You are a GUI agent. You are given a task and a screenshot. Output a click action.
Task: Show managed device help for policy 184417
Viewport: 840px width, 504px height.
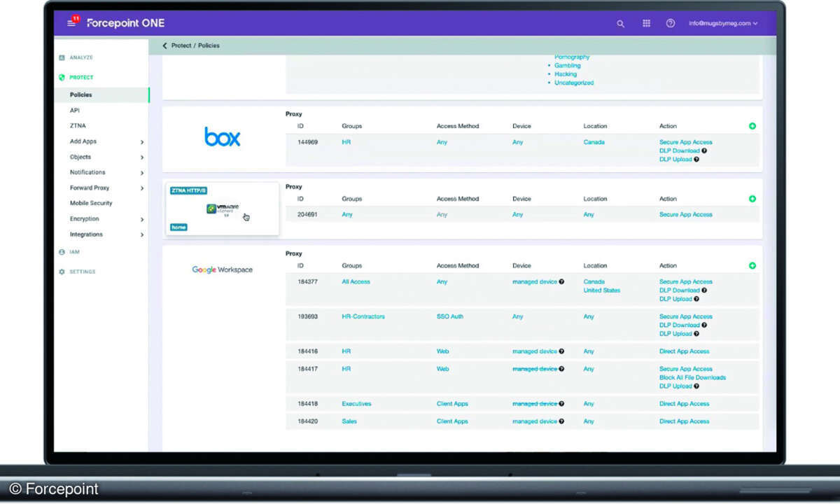(x=561, y=369)
